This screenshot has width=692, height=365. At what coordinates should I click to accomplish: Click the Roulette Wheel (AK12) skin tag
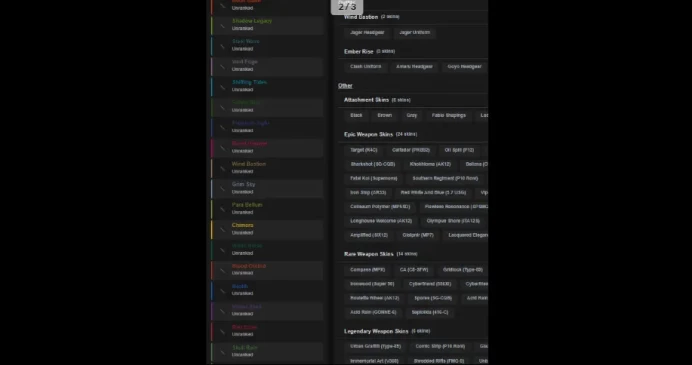pos(374,298)
